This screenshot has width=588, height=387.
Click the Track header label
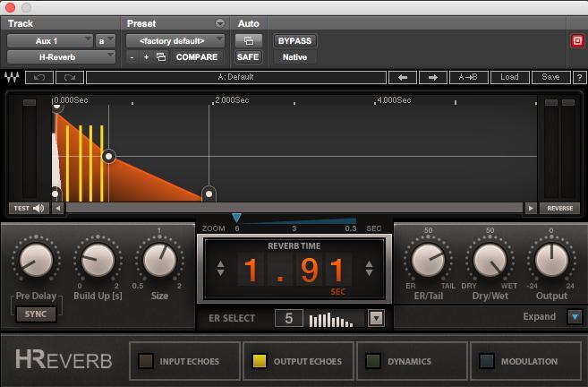pyautogui.click(x=21, y=23)
